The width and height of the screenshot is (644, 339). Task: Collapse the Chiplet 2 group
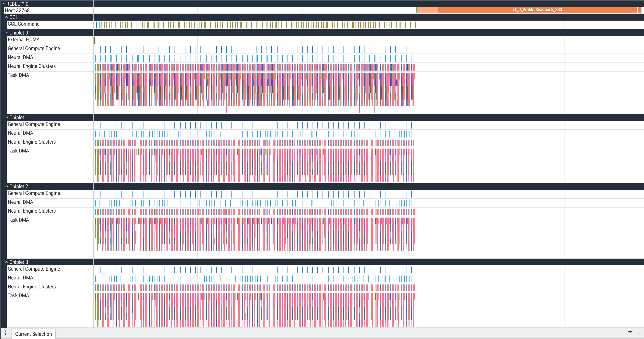click(7, 187)
